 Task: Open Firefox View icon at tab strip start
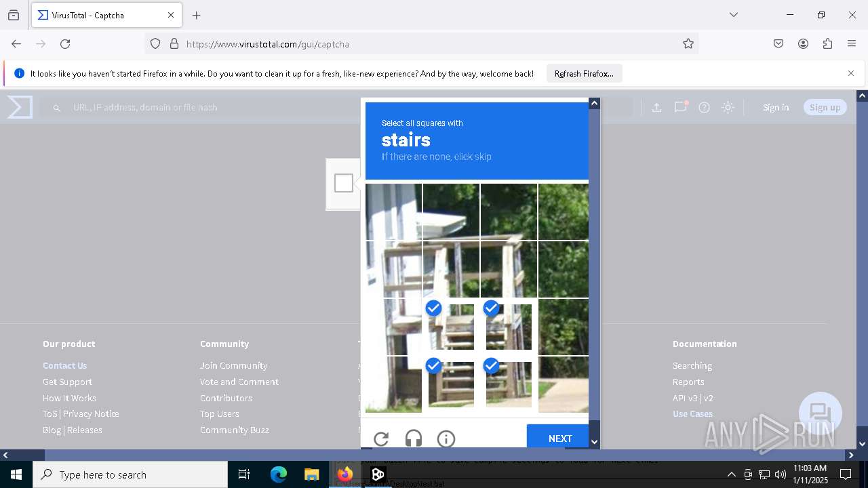[x=14, y=15]
